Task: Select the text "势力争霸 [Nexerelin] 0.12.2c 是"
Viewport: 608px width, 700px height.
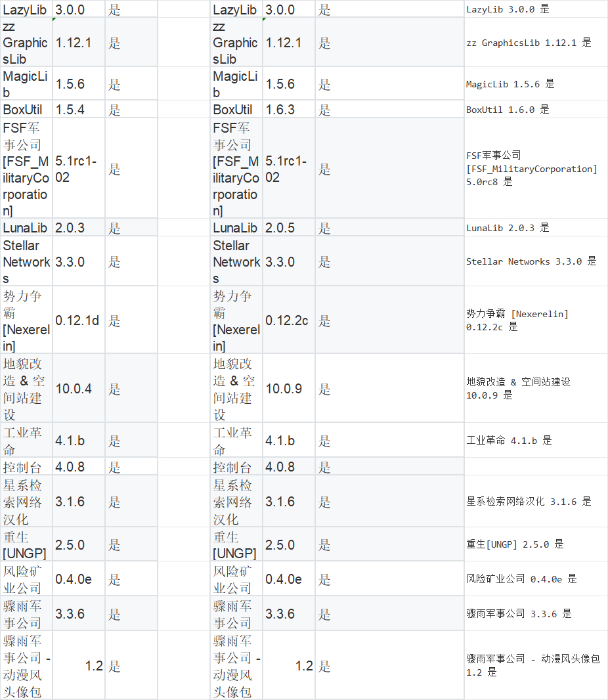Action: [517, 320]
